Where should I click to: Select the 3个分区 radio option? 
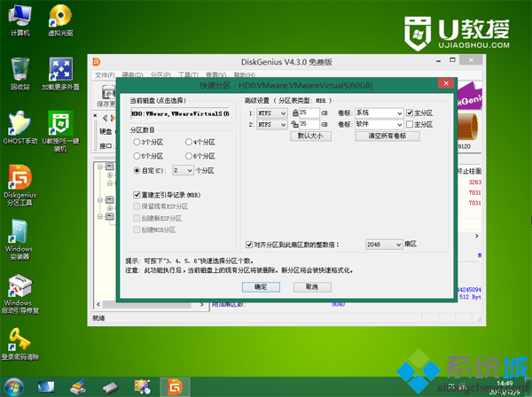137,142
